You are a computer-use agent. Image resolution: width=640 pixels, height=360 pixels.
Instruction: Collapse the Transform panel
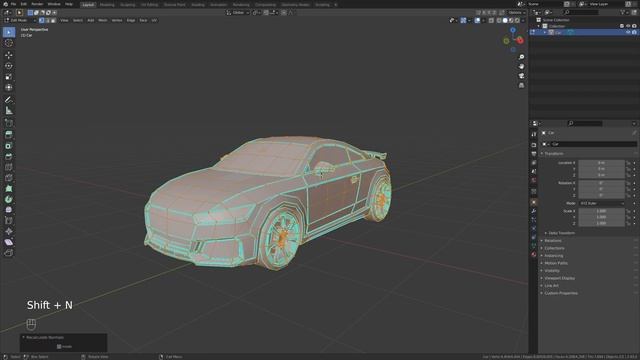(553, 153)
